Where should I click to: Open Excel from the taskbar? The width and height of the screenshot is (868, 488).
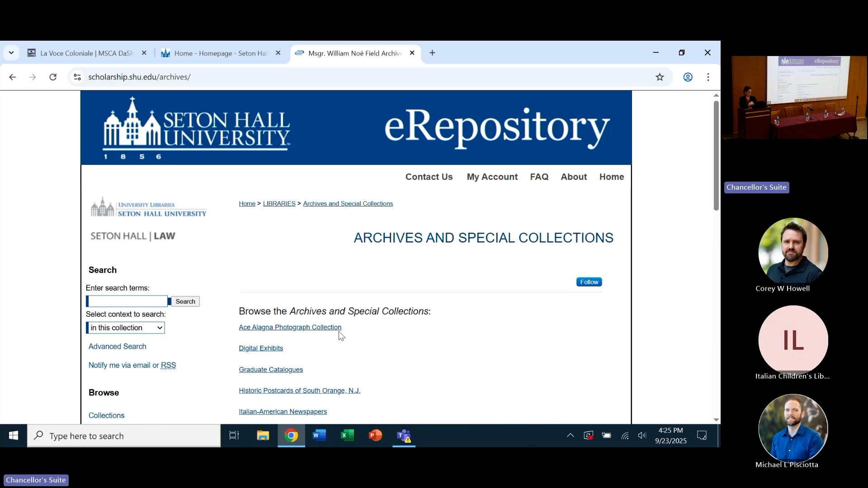tap(347, 436)
